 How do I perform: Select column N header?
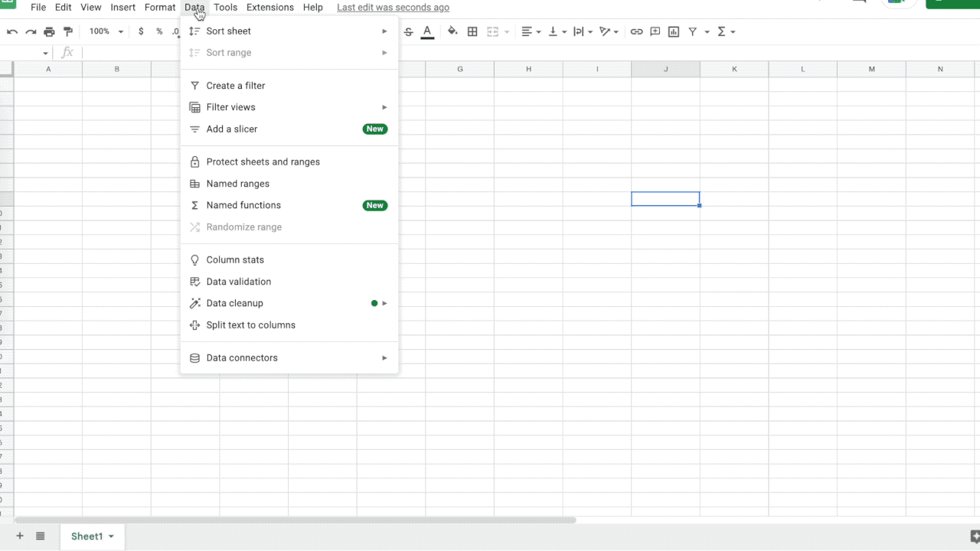pyautogui.click(x=940, y=69)
